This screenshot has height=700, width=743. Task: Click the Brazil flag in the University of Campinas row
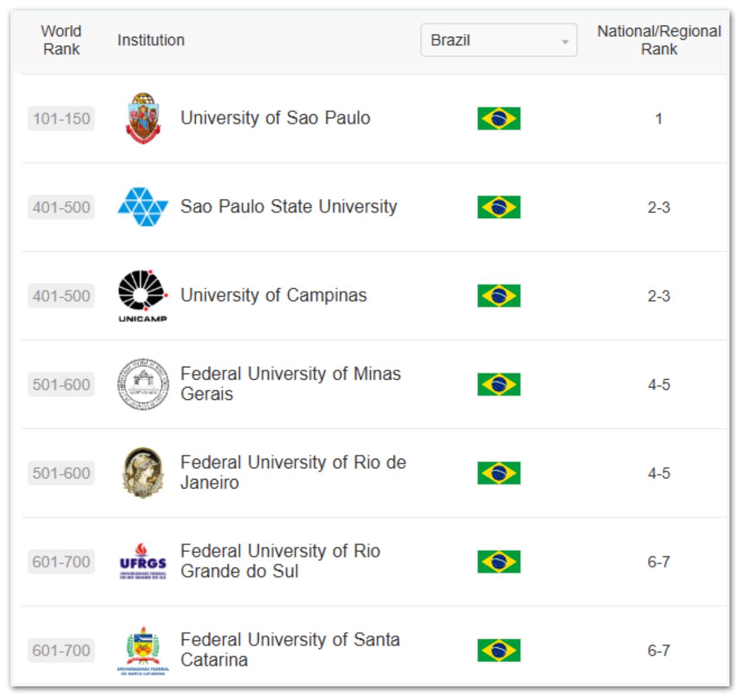pos(499,295)
